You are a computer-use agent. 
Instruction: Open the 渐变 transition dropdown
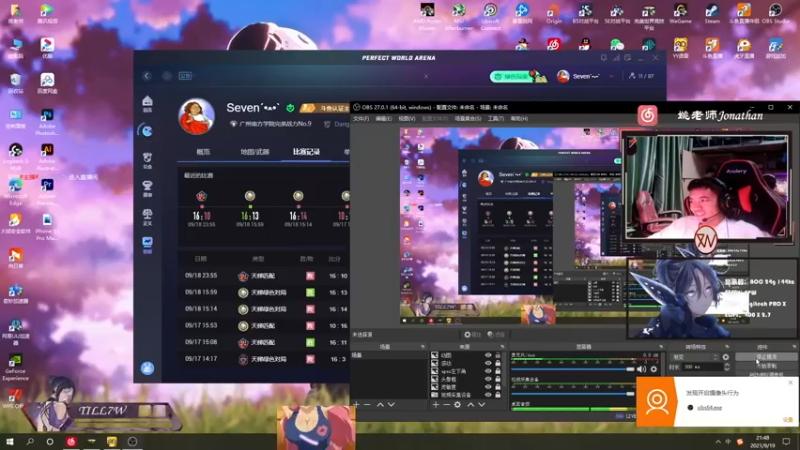694,357
